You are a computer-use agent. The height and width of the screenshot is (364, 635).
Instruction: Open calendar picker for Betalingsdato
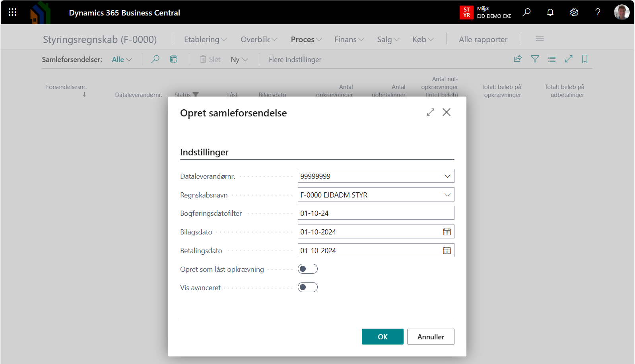tap(447, 250)
